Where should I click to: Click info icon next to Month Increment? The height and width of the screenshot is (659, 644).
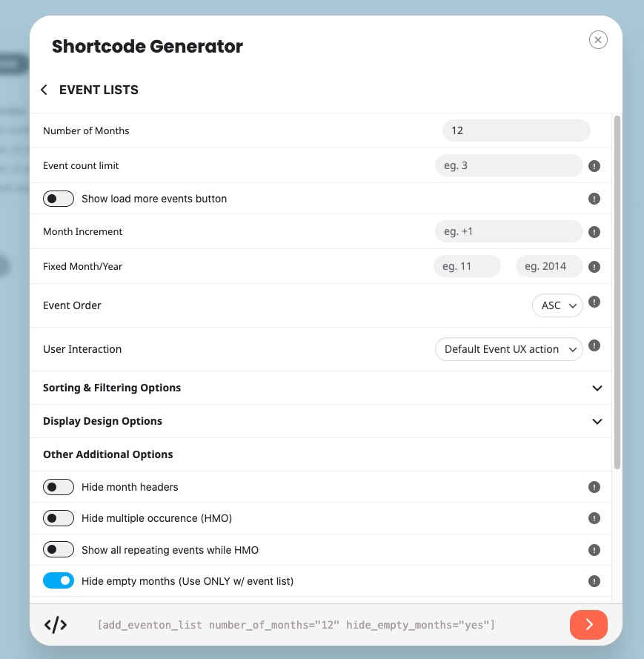594,232
